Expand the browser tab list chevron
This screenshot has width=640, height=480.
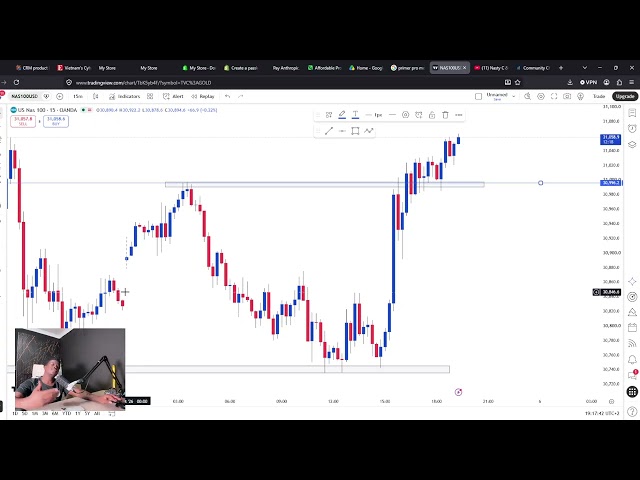pos(584,68)
